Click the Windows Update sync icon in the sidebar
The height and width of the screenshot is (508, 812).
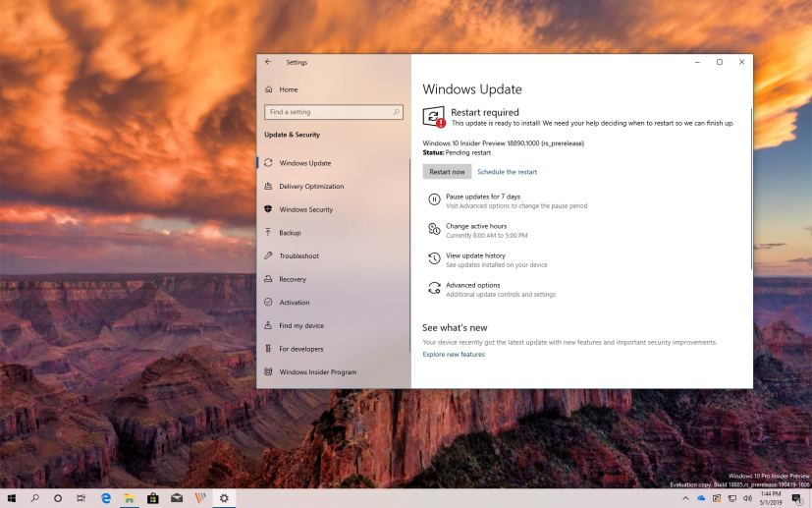point(268,163)
